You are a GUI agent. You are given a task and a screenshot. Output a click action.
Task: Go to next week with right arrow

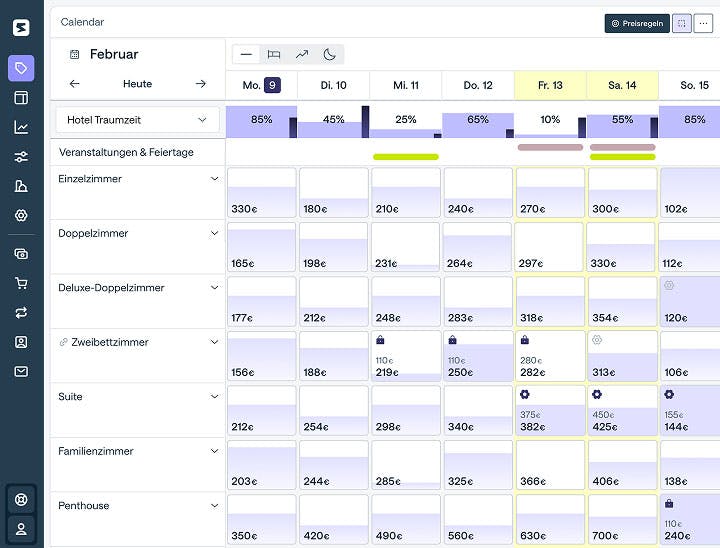click(x=201, y=84)
